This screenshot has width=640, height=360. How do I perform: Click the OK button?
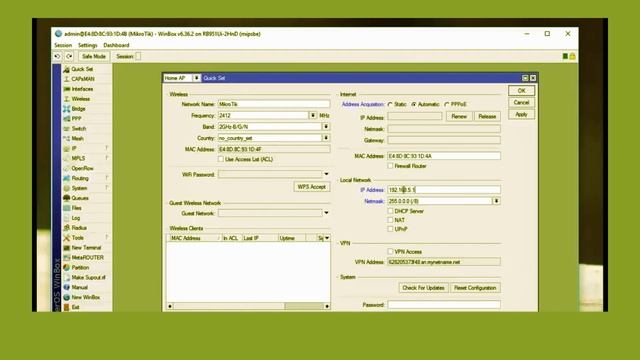click(x=521, y=91)
